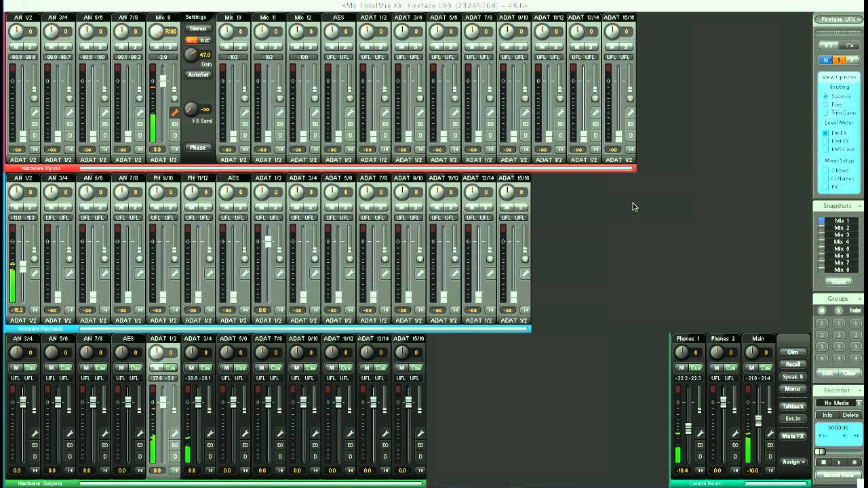This screenshot has width=868, height=488.
Task: Enable 2 Rows mixer setup checkbox
Action: 825,170
